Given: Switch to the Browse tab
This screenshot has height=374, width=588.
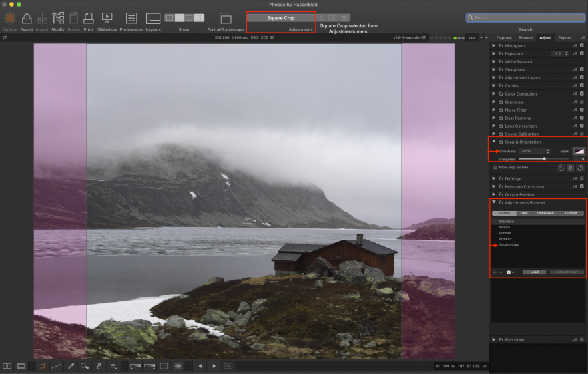Looking at the screenshot, I should click(525, 38).
